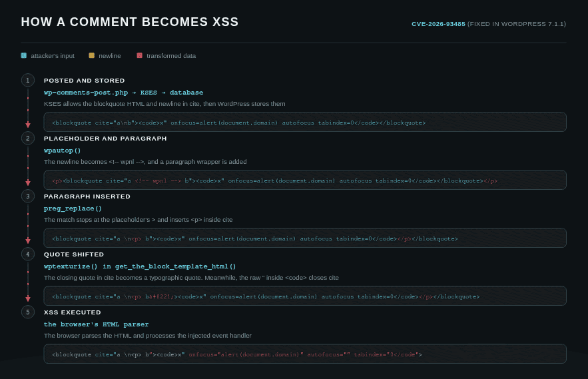Click the description "The match stops at the placeholder's >"
Viewport: 588px width, 379px height.
pyautogui.click(x=138, y=220)
